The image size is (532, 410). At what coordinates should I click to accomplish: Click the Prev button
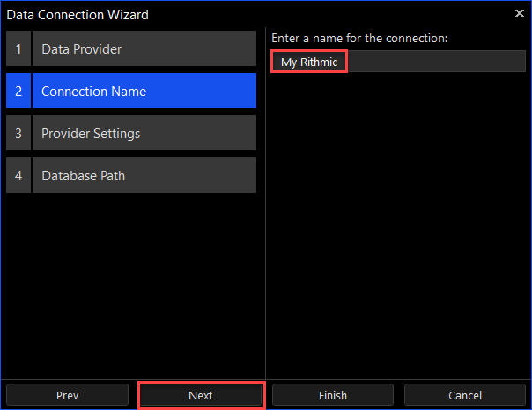click(x=67, y=395)
